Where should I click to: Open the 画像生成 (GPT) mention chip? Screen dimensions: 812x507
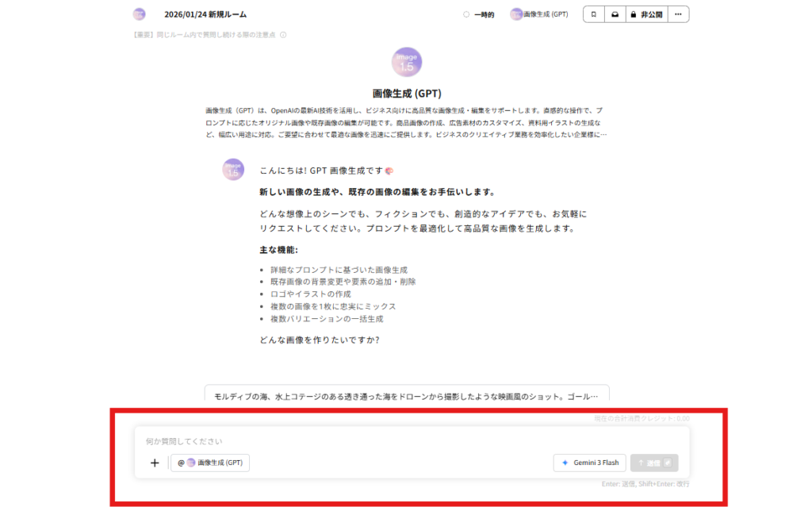click(x=210, y=463)
